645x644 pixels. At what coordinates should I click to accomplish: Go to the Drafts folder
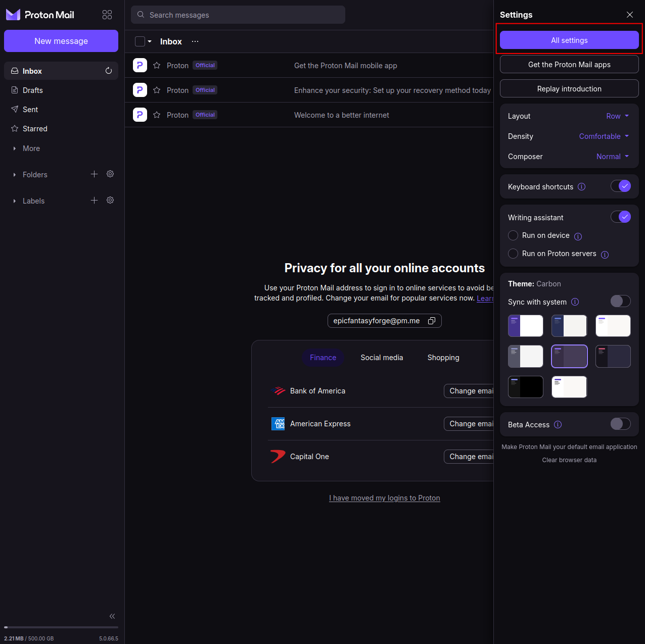tap(61, 90)
